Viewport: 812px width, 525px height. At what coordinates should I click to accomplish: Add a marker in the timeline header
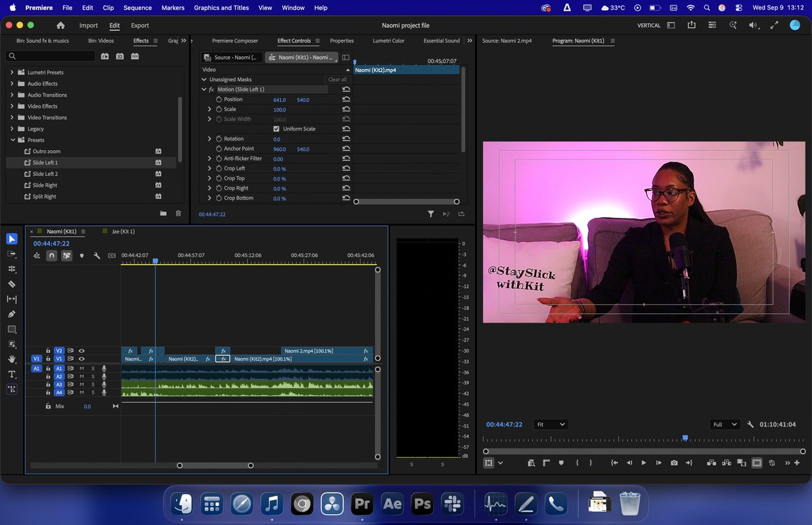click(82, 256)
